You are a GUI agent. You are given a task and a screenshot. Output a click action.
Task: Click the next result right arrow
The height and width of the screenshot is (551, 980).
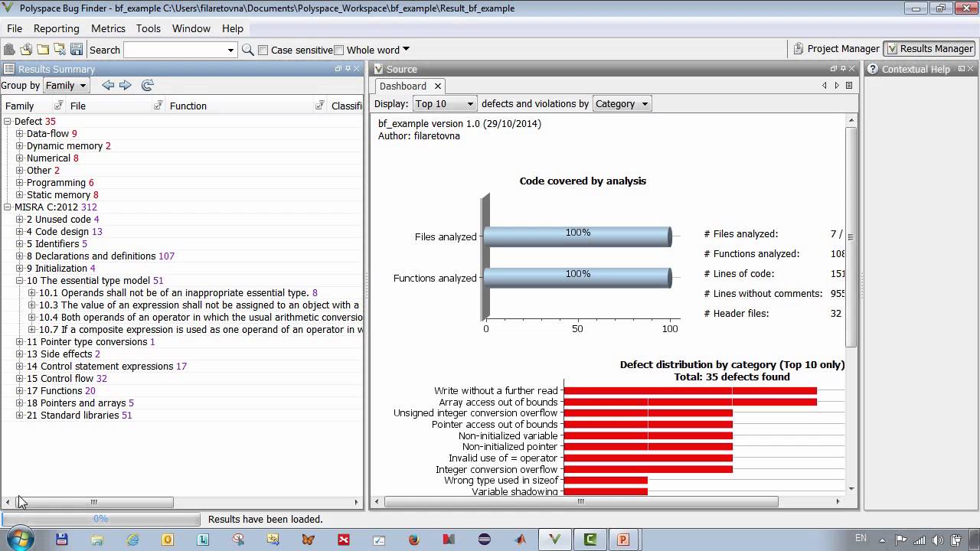[x=126, y=86]
